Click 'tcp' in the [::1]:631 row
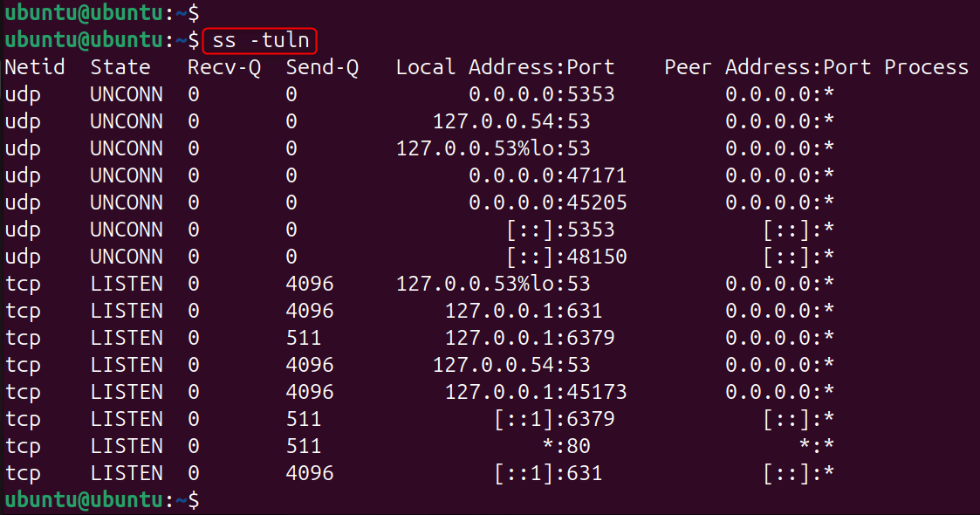Screen dimensions: 980x515 pos(23,474)
